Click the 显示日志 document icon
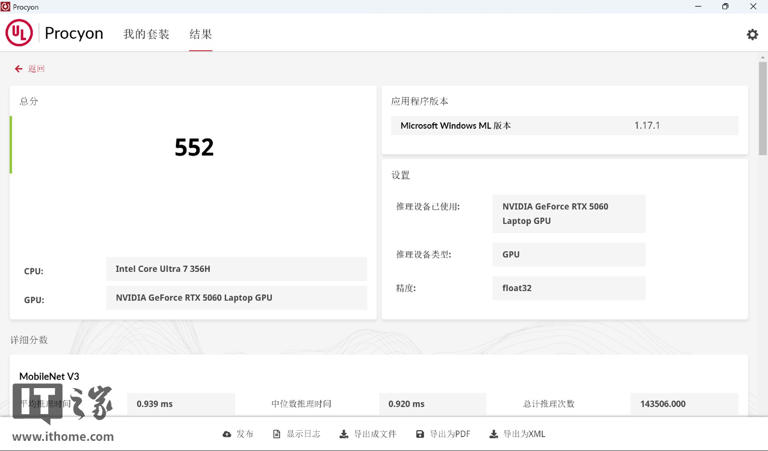 pos(277,434)
